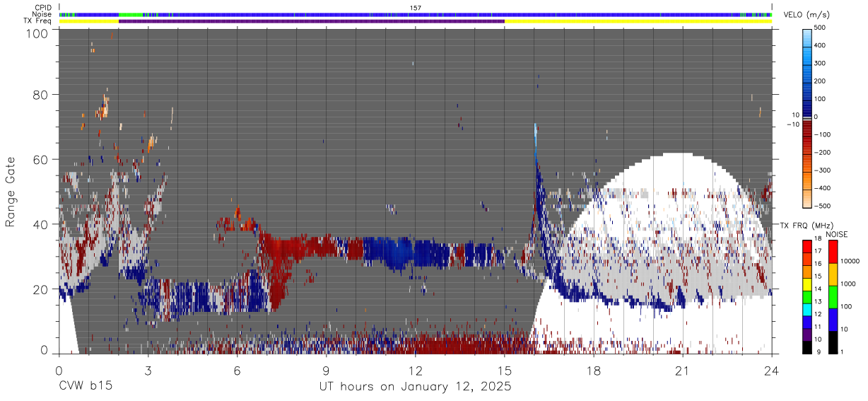
Task: Click the -400 tick on the velocity colorbar
Action: 822,188
